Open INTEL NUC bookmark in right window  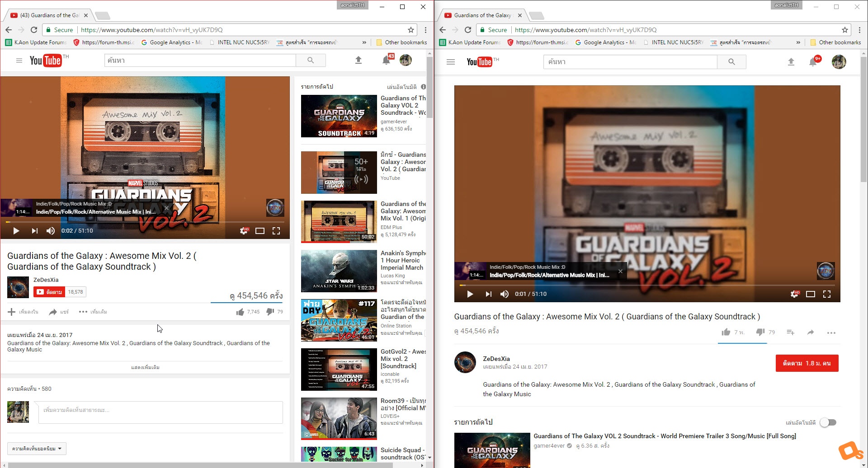click(x=673, y=42)
